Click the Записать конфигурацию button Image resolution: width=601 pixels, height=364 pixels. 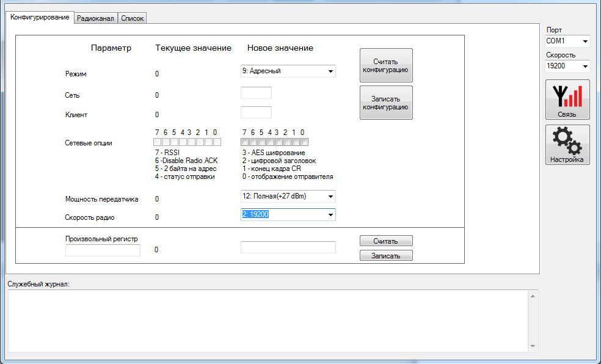point(386,103)
